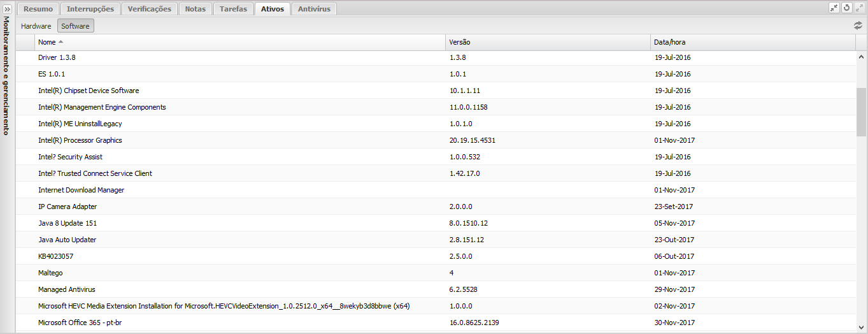Click the 29-Nov-2017 date cell

674,289
